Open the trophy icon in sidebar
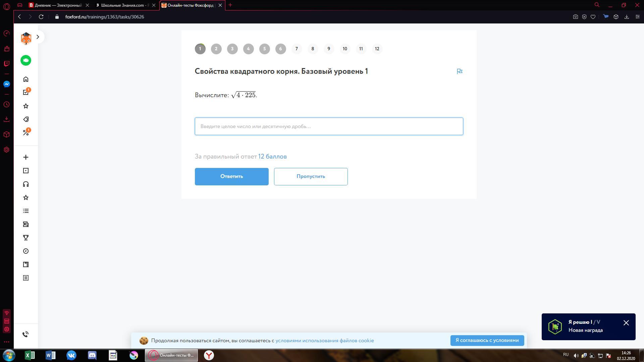 click(26, 238)
